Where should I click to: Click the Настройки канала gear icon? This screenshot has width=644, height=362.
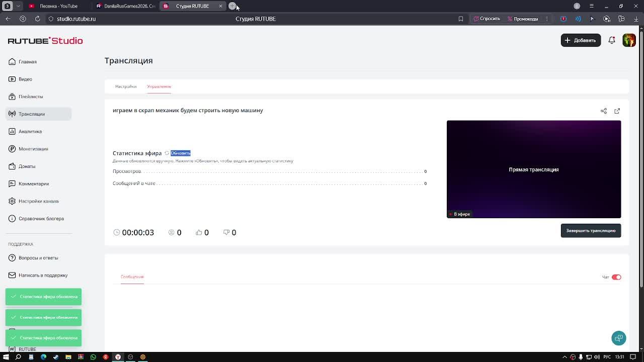pos(12,201)
